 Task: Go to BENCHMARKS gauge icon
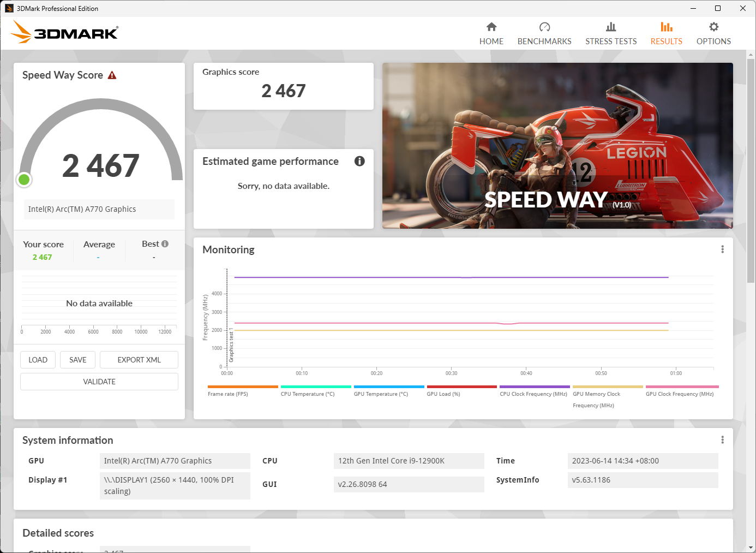click(x=544, y=27)
